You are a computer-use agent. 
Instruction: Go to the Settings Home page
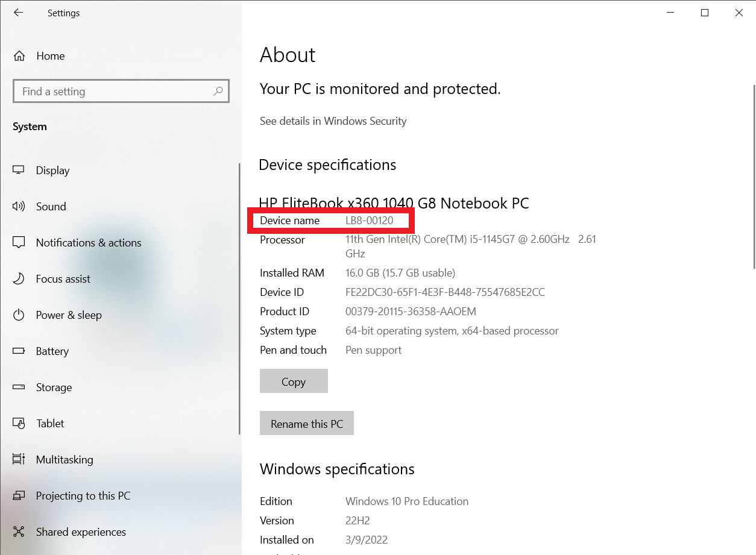pyautogui.click(x=50, y=55)
